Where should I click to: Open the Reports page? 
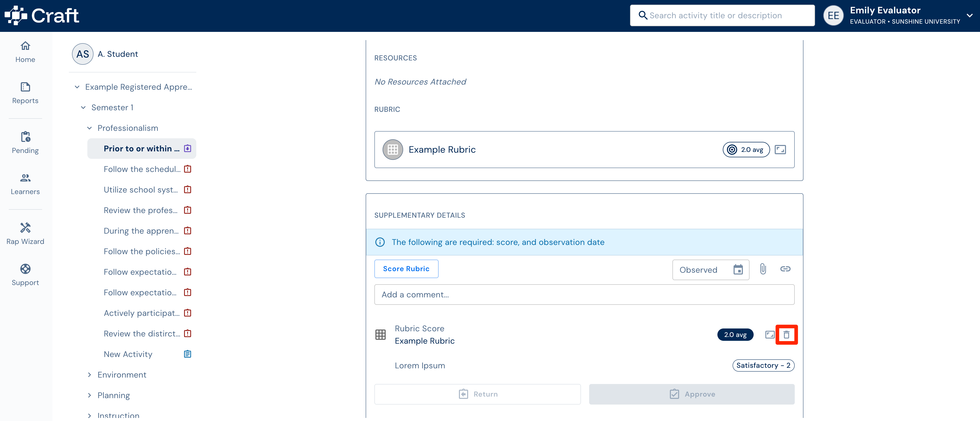25,93
